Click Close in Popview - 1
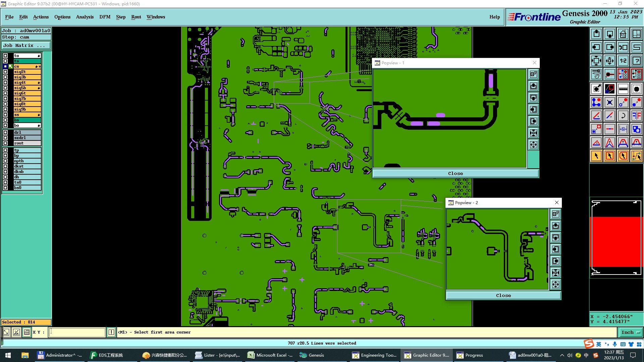This screenshot has height=362, width=644. click(x=455, y=173)
